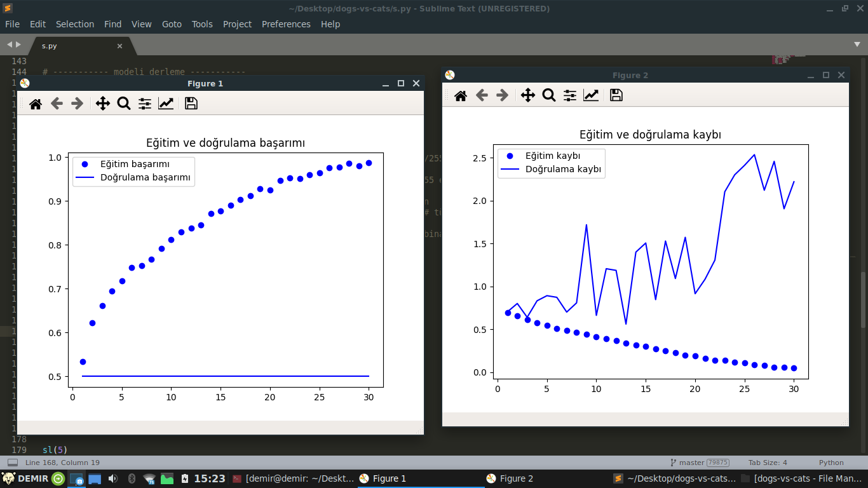Image resolution: width=868 pixels, height=488 pixels.
Task: Open the volume control in the taskbar
Action: tap(113, 478)
